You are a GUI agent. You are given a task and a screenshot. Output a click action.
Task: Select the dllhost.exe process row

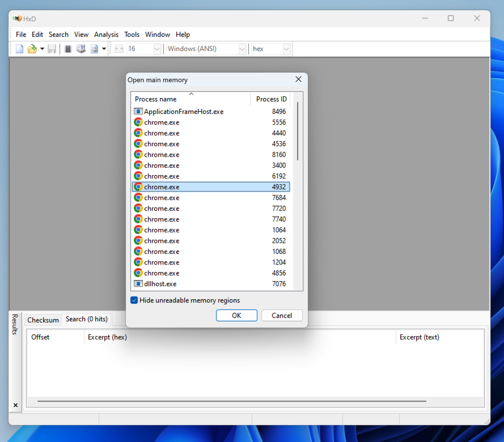point(211,284)
